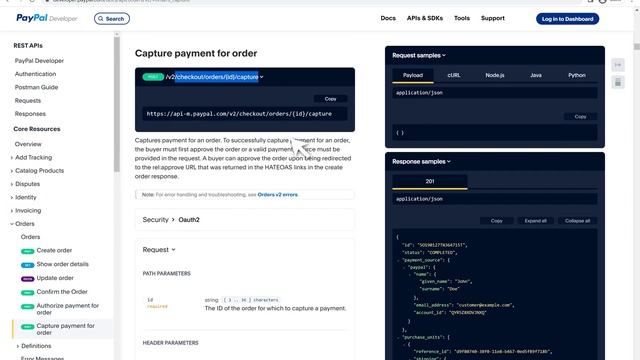The width and height of the screenshot is (640, 360).
Task: Open Overview under Core Resources
Action: click(x=28, y=144)
